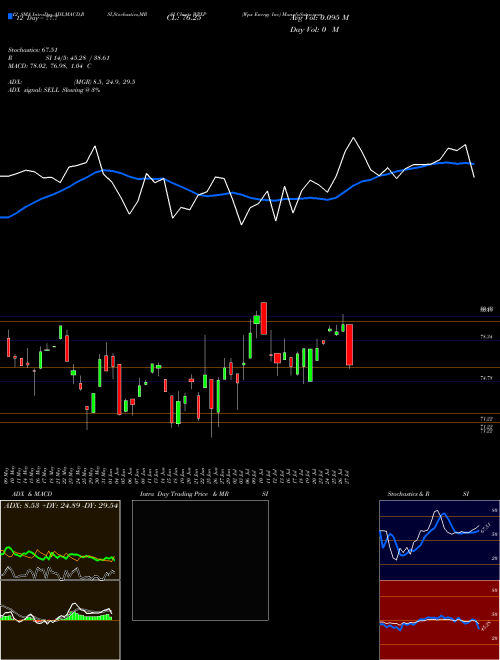This screenshot has height=660, width=500.
Task: Click the MACD: 78.02, 76.98, 1.04 line
Action: click(x=49, y=66)
